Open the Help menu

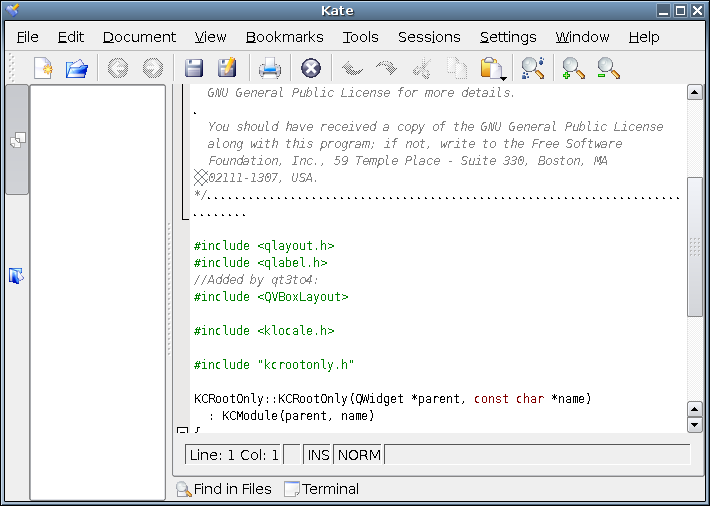click(x=644, y=37)
